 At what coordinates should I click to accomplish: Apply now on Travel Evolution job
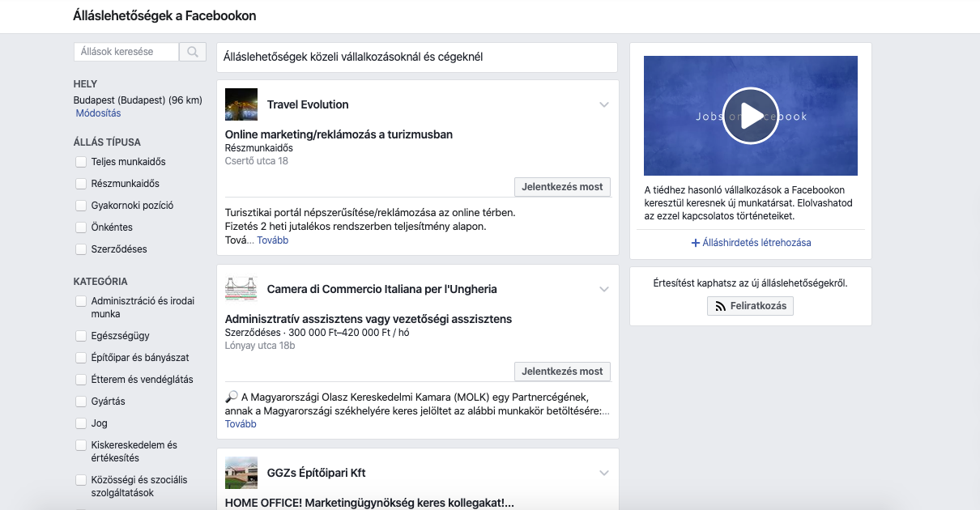click(562, 187)
